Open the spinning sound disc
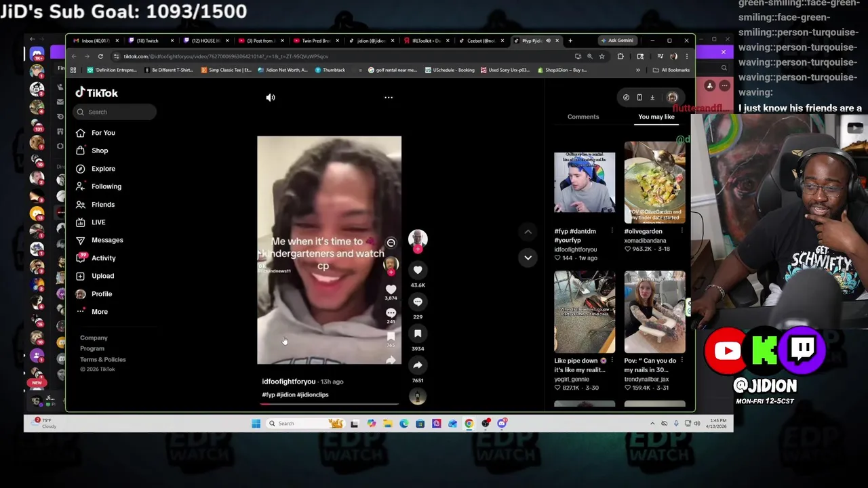 pos(418,397)
